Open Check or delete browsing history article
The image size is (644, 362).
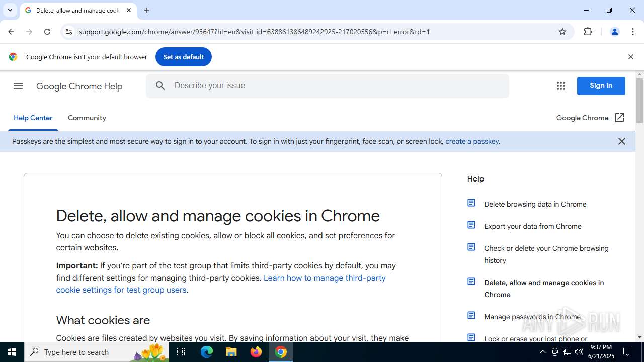[x=546, y=254]
